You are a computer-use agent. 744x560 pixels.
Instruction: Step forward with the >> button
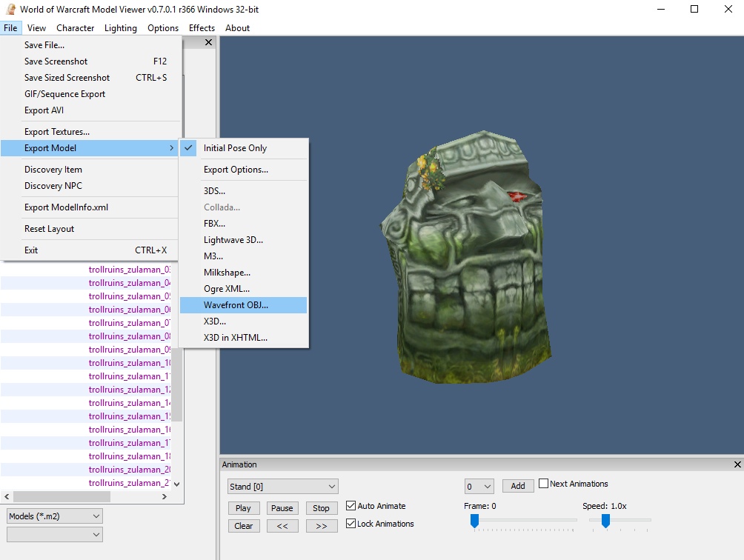tap(321, 526)
